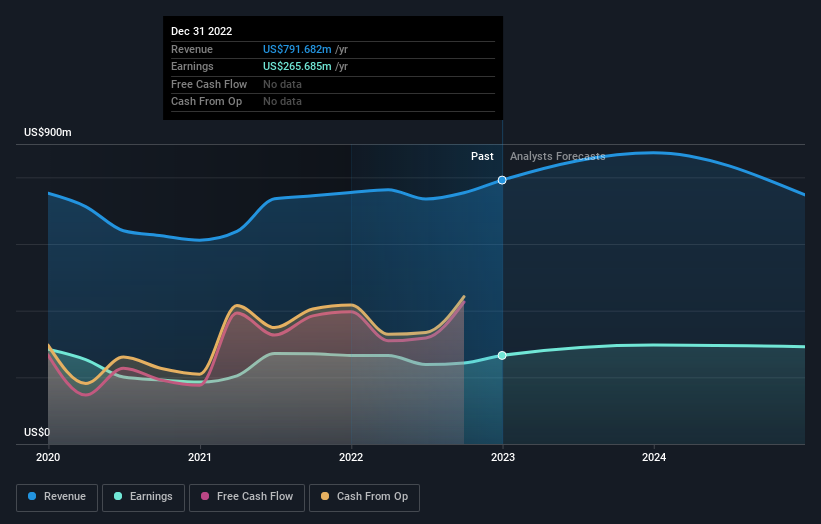Click the 2024 x-axis label
This screenshot has width=821, height=524.
coord(654,458)
